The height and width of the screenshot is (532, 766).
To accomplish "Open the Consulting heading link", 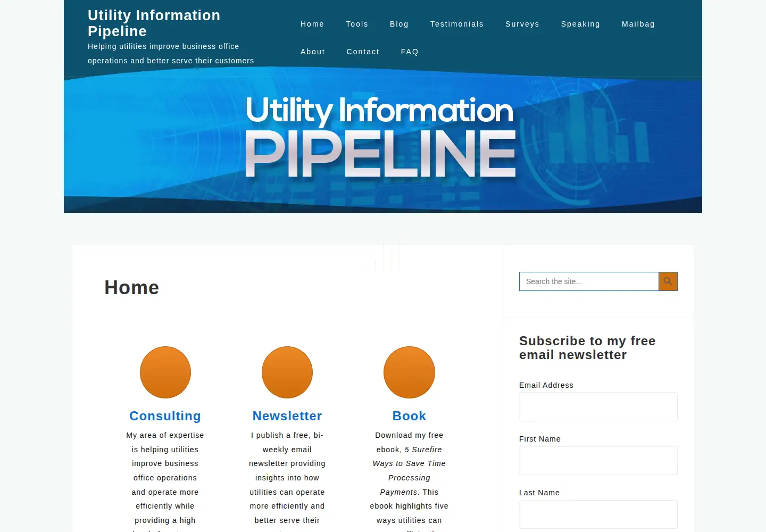I will [x=165, y=416].
